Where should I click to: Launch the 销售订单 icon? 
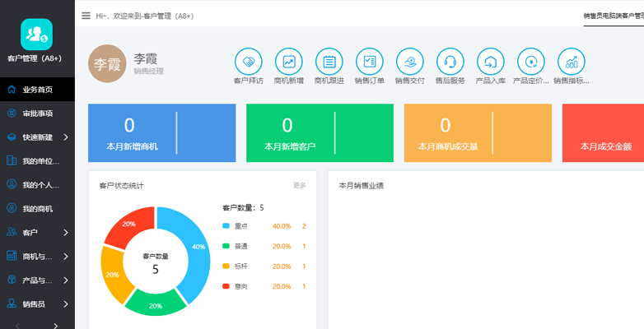[369, 62]
